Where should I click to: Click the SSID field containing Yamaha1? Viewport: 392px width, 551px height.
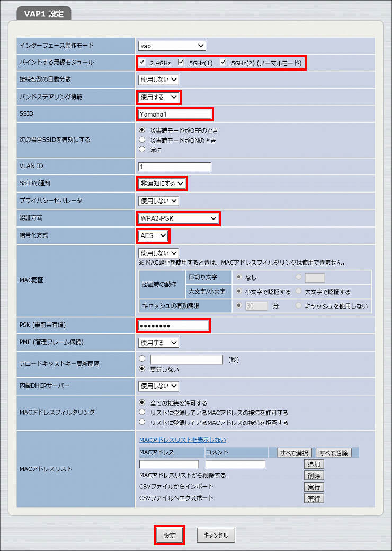174,114
